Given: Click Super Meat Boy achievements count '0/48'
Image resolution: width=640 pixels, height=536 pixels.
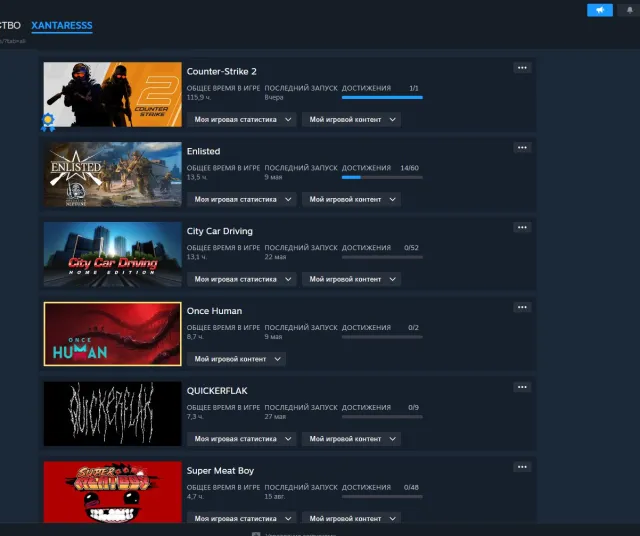Looking at the screenshot, I should click(411, 487).
